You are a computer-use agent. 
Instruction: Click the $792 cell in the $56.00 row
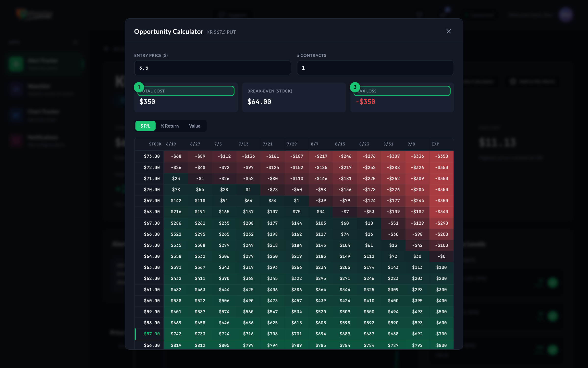tap(417, 345)
